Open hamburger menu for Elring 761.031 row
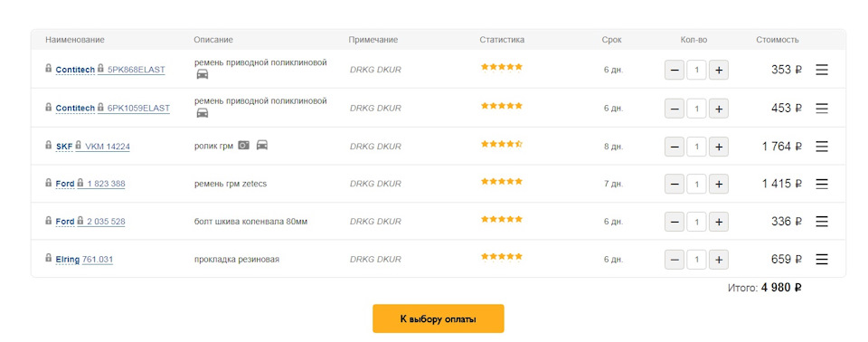This screenshot has height=342, width=868. [822, 259]
